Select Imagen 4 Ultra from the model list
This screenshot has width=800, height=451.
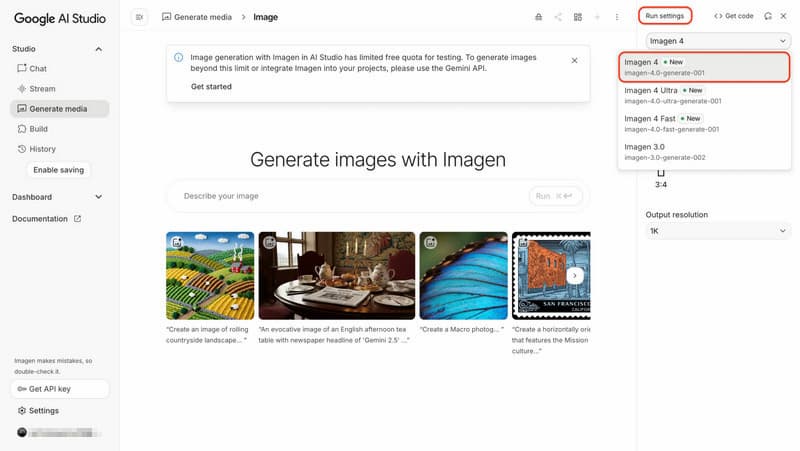point(704,95)
